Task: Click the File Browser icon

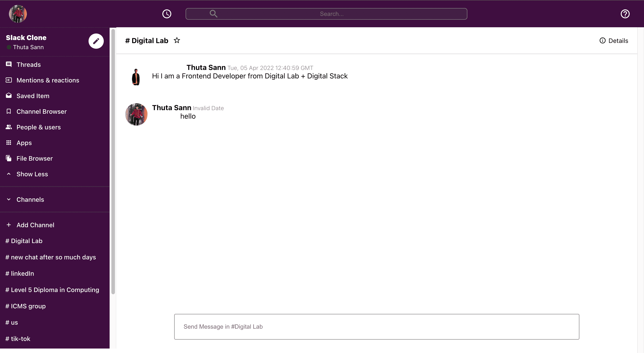Action: coord(9,158)
